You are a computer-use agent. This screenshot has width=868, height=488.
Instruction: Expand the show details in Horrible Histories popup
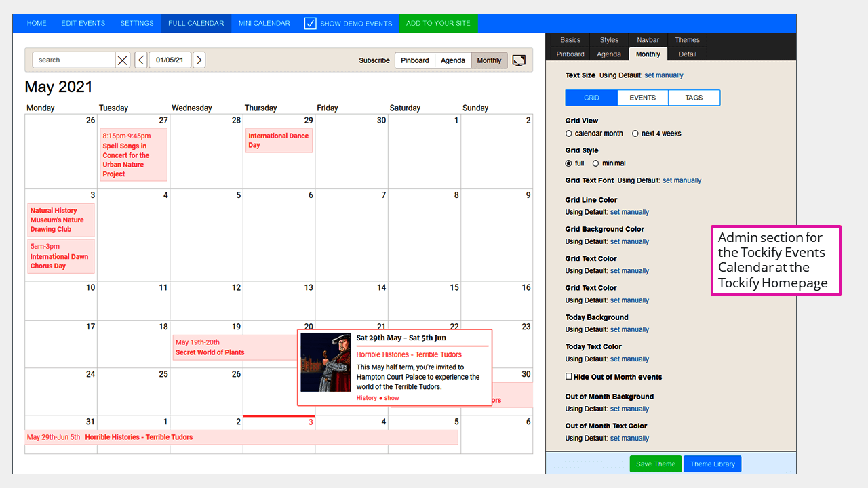391,398
